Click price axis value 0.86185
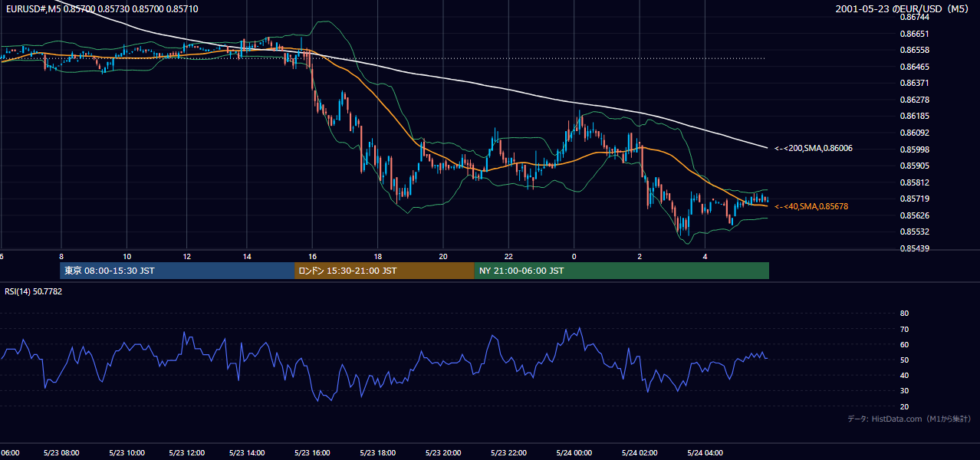The width and height of the screenshot is (980, 460). (x=914, y=116)
